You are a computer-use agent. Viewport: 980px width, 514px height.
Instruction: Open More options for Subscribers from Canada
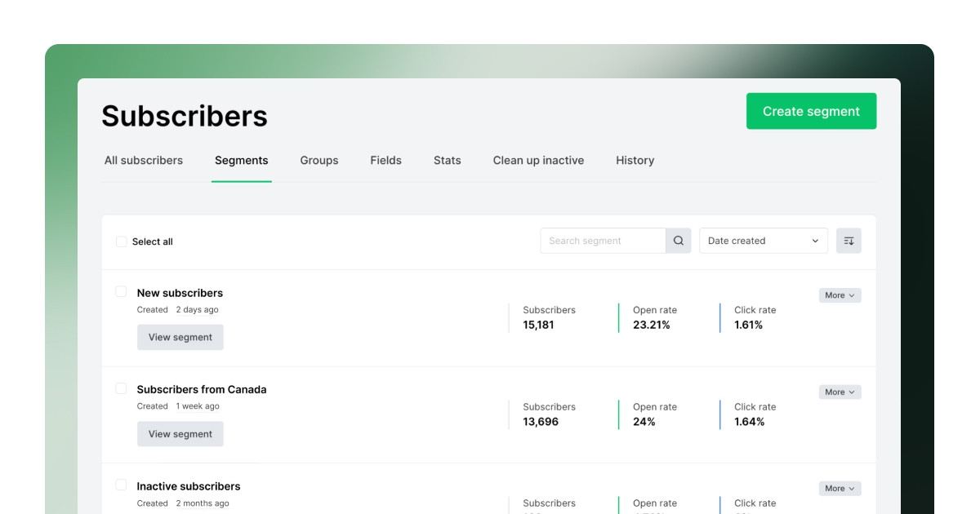pos(840,392)
